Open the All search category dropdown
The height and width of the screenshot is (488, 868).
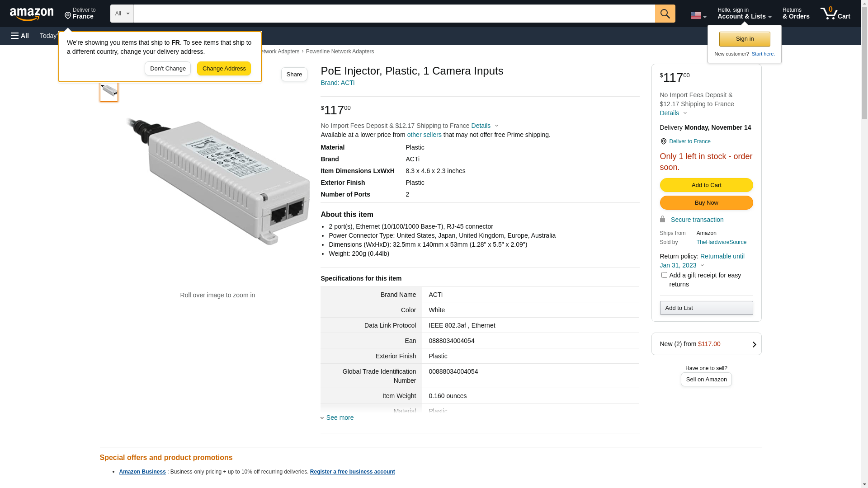coord(122,14)
